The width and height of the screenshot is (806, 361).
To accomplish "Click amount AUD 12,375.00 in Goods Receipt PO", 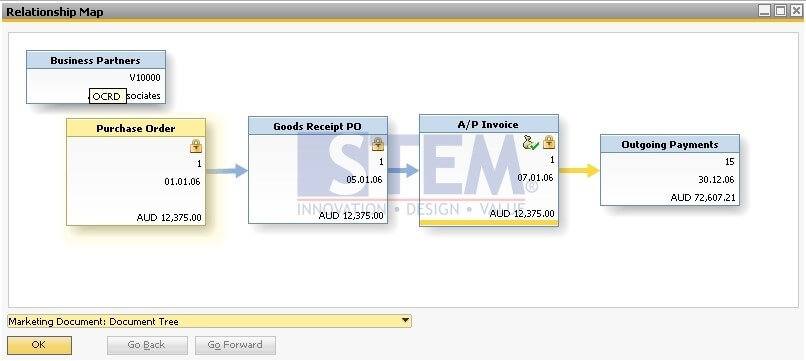I will [351, 215].
